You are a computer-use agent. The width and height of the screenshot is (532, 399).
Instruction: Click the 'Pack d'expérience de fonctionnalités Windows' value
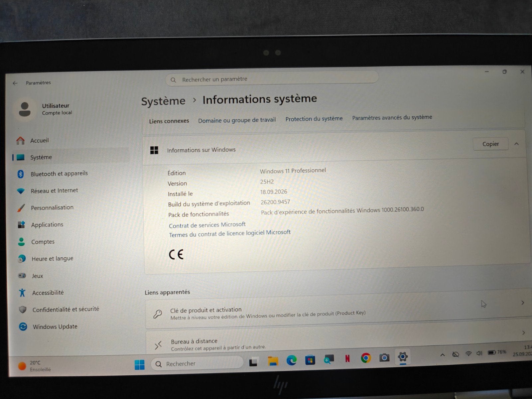(342, 211)
